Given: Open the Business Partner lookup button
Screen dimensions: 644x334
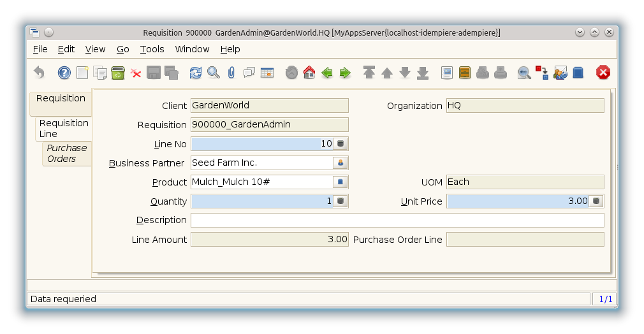Looking at the screenshot, I should 340,163.
